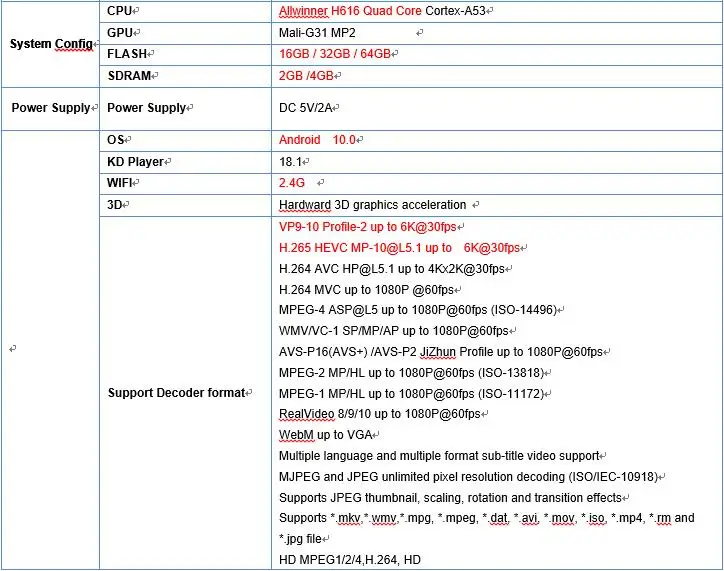The height and width of the screenshot is (571, 724).
Task: Select the 'AVS-P16(AVS+) /AVS-P2 JiZhun' line
Action: (441, 352)
